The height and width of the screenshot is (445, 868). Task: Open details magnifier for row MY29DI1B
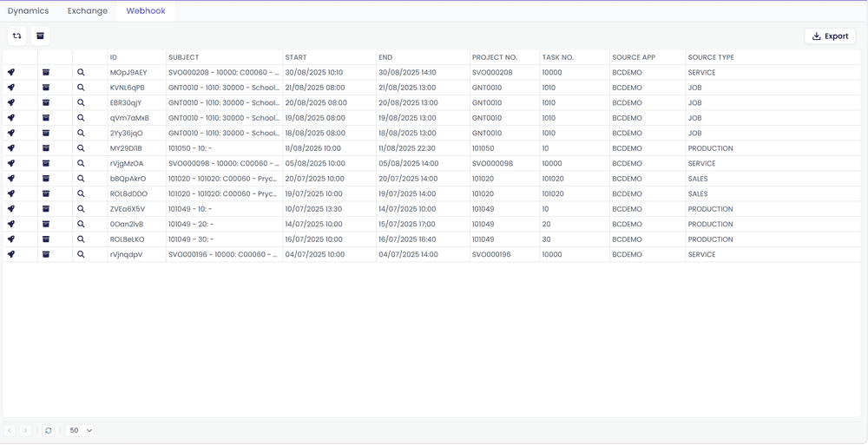[81, 148]
